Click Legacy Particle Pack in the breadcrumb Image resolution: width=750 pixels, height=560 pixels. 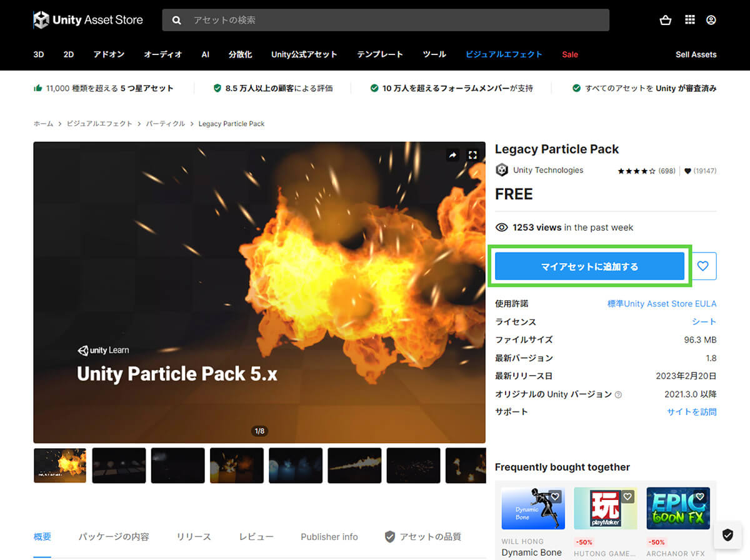click(x=231, y=124)
